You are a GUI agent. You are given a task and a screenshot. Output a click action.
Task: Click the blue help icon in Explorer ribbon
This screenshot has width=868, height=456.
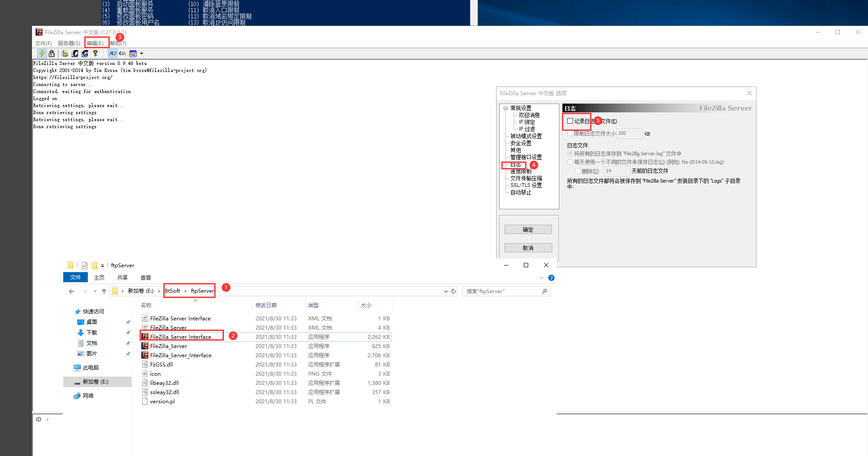(x=551, y=278)
